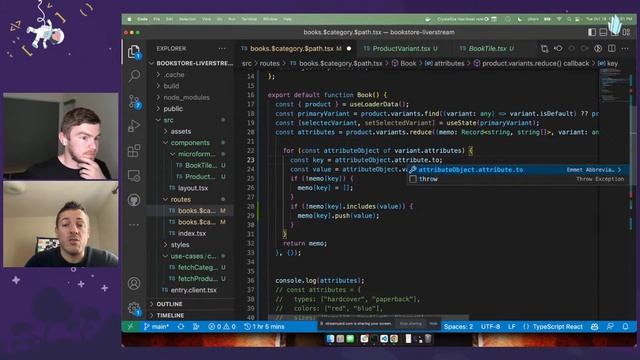Click synchronize changes icon in status bar
This screenshot has width=640, height=360.
tap(181, 327)
